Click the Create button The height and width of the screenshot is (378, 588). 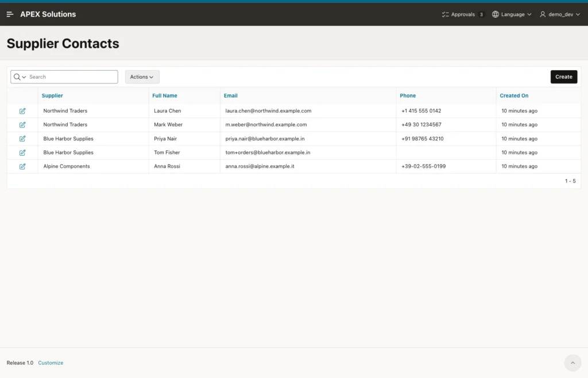coord(564,77)
